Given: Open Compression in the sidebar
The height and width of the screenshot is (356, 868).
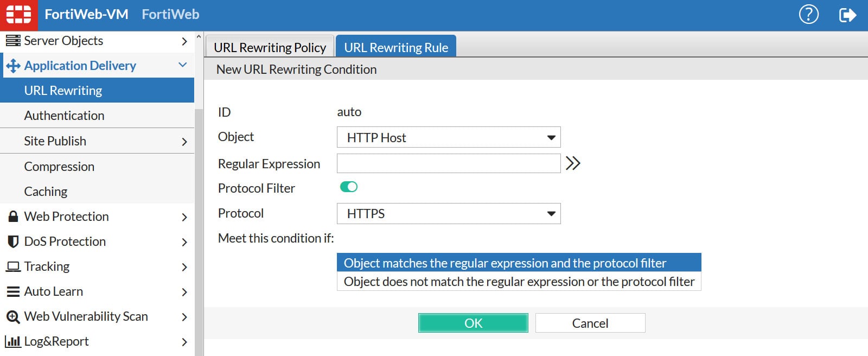Looking at the screenshot, I should 97,166.
